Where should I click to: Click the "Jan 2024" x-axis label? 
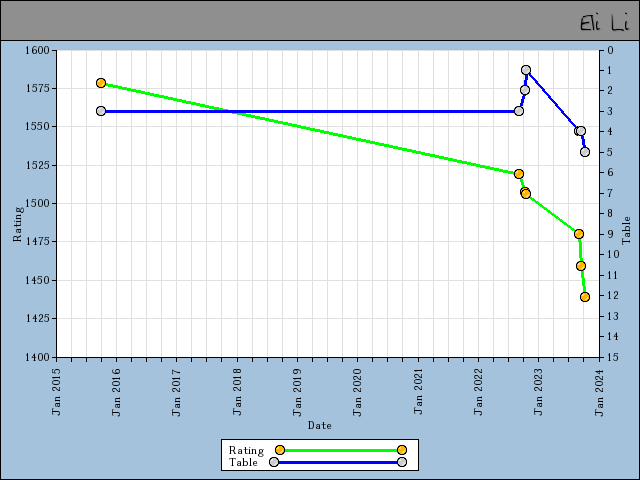599,392
